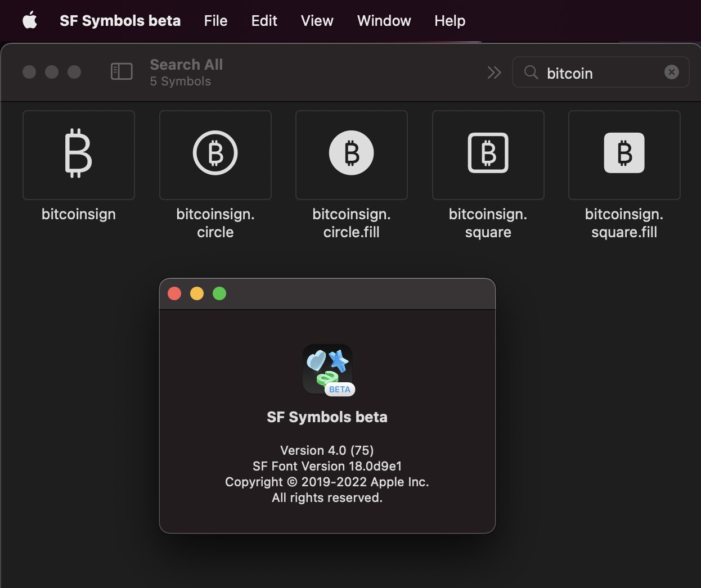Click the bitcoinsign.square name label

[488, 223]
